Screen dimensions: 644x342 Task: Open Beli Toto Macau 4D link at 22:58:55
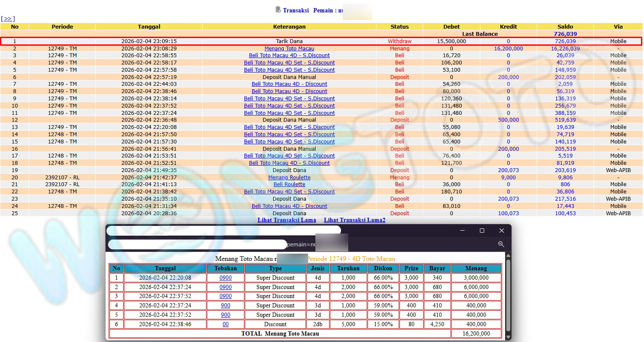289,56
